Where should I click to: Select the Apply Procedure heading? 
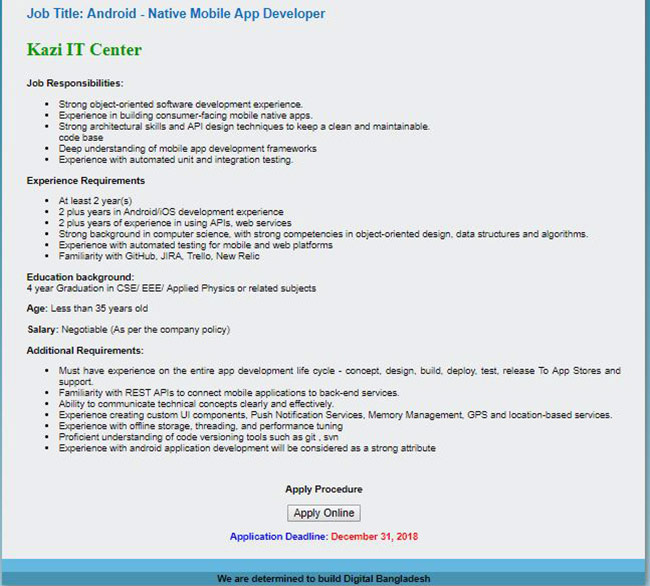point(324,489)
